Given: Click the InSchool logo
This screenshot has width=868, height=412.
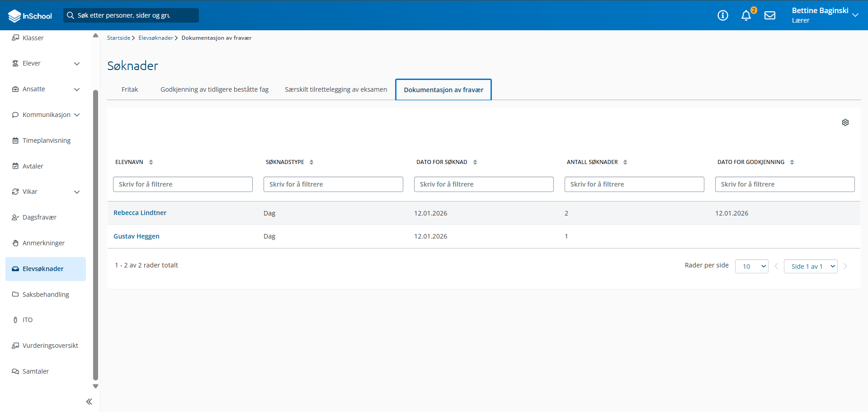Looking at the screenshot, I should (30, 16).
